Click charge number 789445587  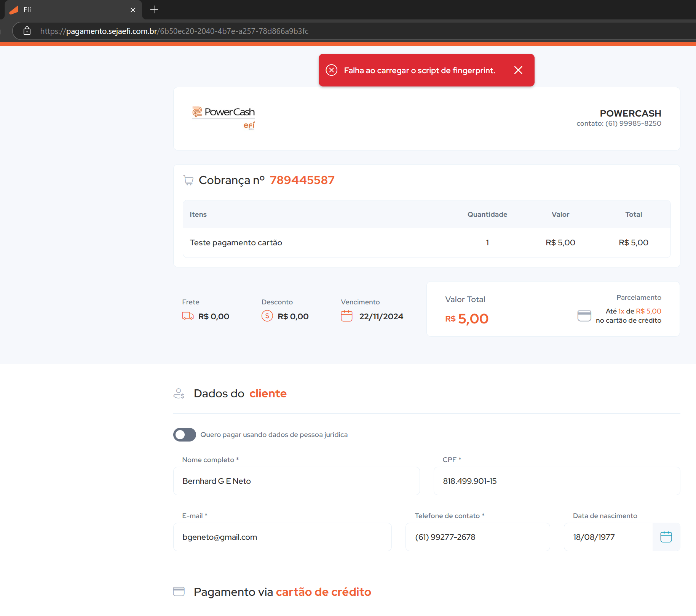(x=302, y=180)
